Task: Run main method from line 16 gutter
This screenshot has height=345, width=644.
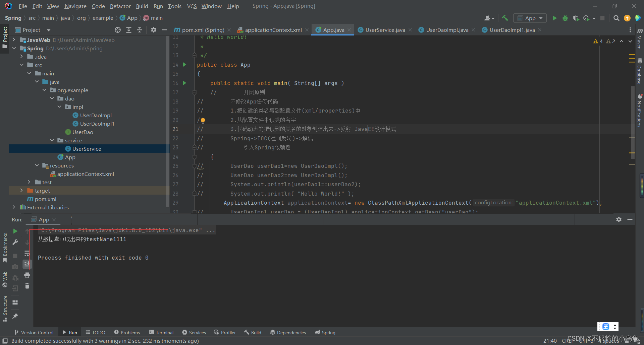Action: pyautogui.click(x=184, y=83)
